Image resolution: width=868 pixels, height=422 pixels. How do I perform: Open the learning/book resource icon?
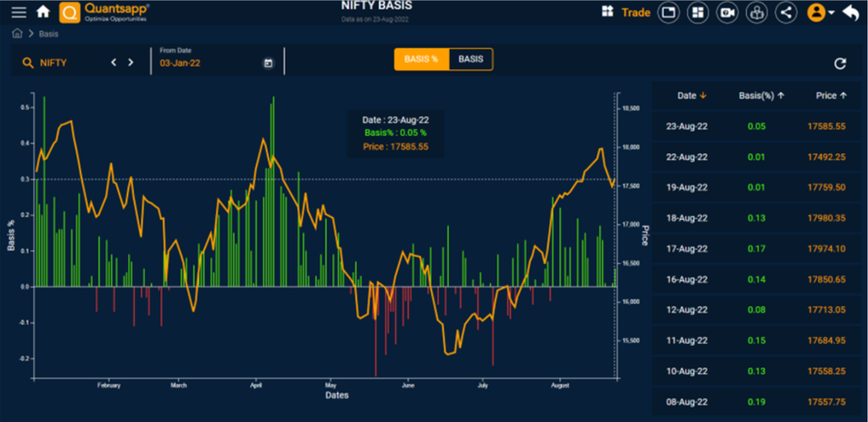[756, 12]
